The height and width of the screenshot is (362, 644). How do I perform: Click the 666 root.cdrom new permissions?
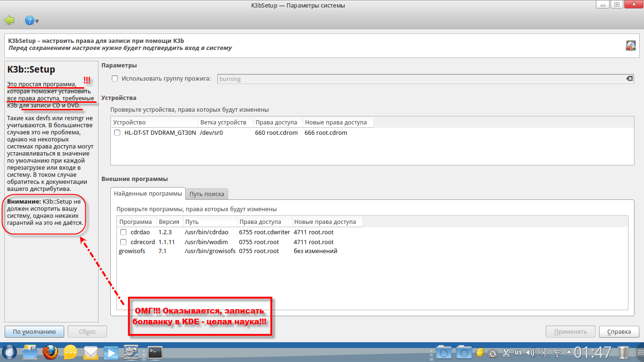click(x=326, y=133)
